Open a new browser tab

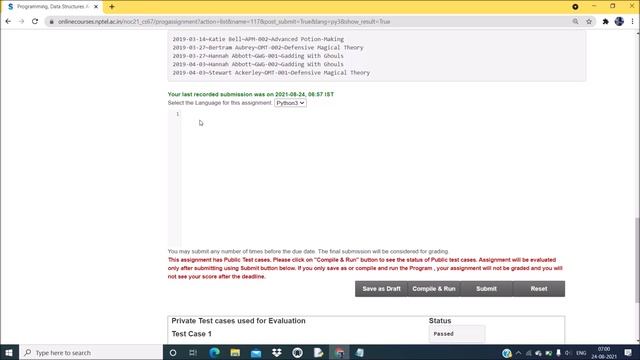111,7
